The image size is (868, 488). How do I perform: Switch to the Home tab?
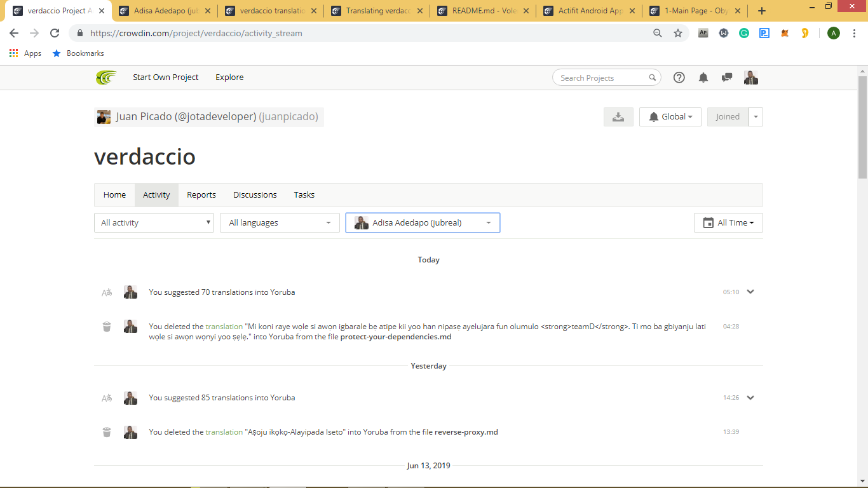[x=115, y=195]
